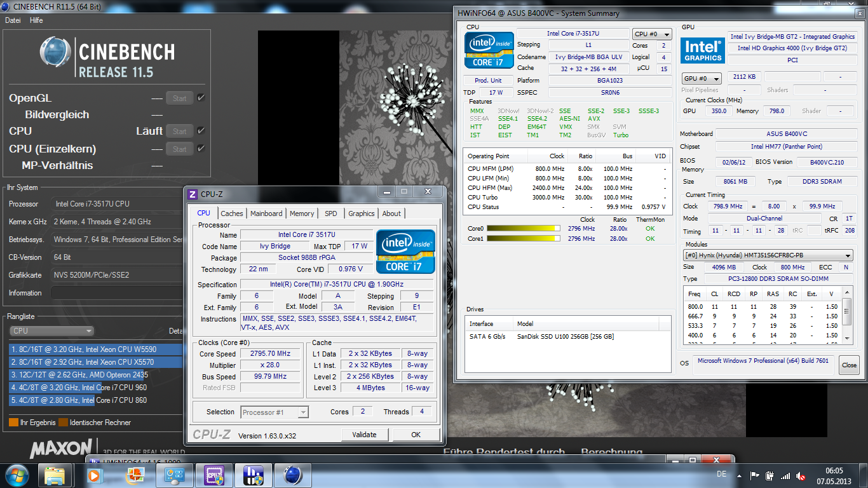Select the SanDisk SSD U100 drive row

568,337
